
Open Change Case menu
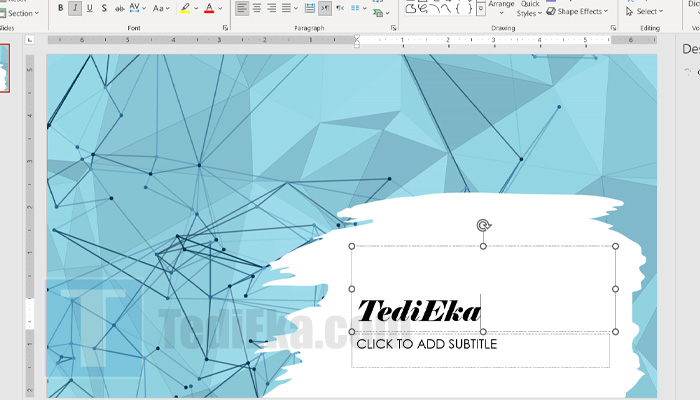[161, 8]
